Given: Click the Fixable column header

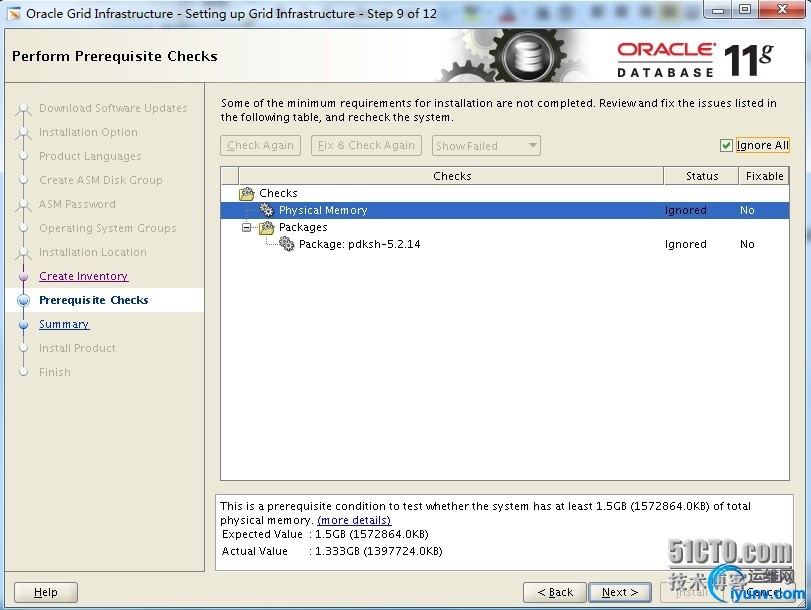Looking at the screenshot, I should pos(764,176).
